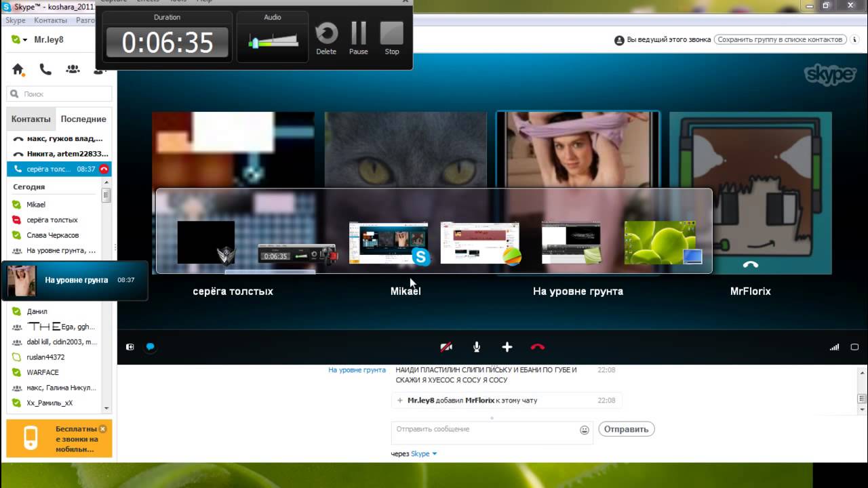Open the emoticon picker in message box

pyautogui.click(x=585, y=430)
